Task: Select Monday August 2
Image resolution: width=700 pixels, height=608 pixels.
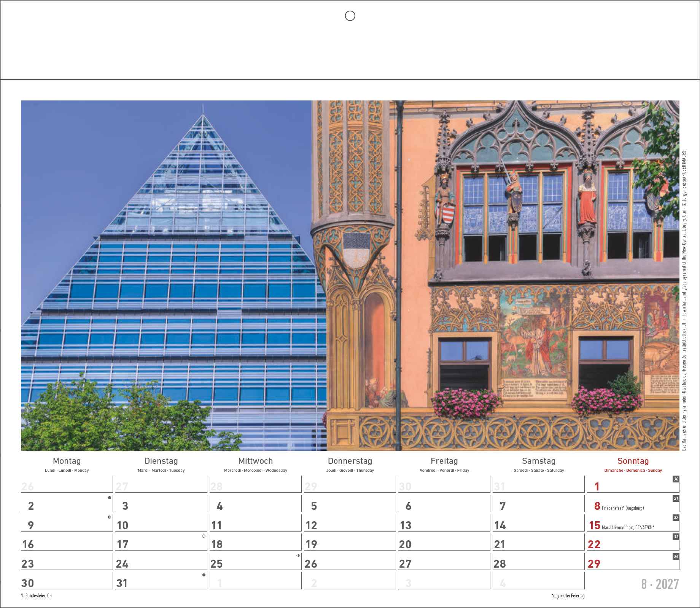Action: tap(31, 506)
